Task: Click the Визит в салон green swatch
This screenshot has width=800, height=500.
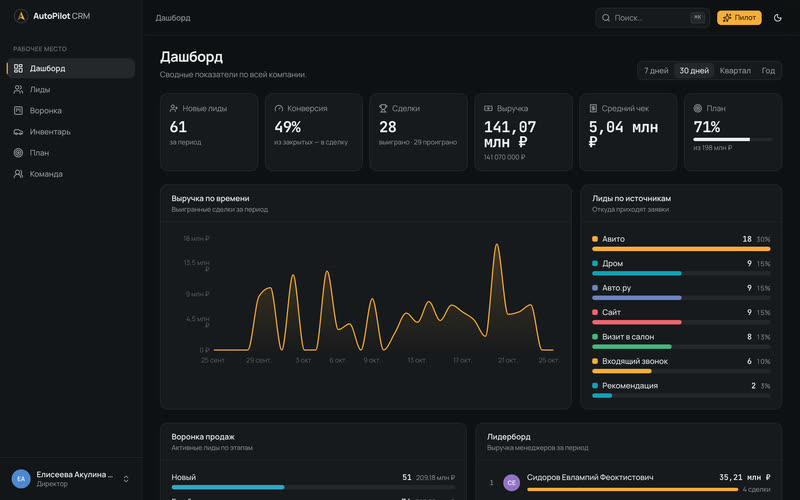Action: pos(595,337)
